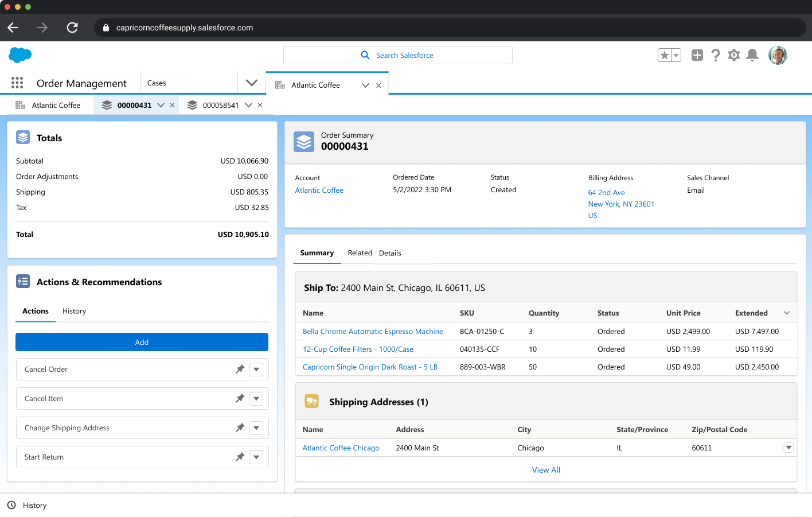Open the Atlantic Coffee Chicago row actions dropdown
The width and height of the screenshot is (812, 517).
[x=788, y=448]
